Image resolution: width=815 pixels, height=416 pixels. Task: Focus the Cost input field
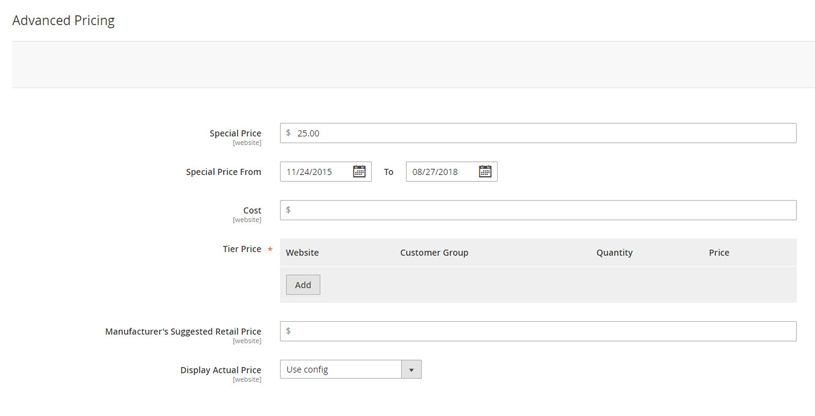[538, 210]
